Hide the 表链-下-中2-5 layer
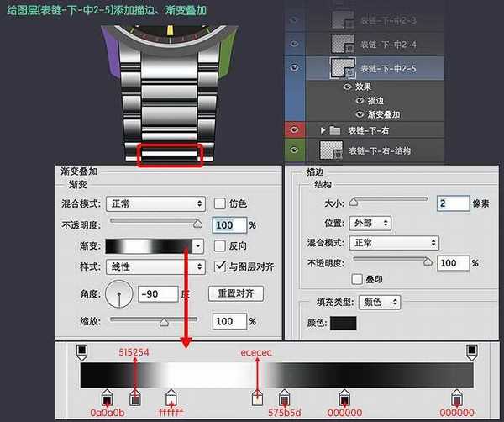 pos(294,68)
